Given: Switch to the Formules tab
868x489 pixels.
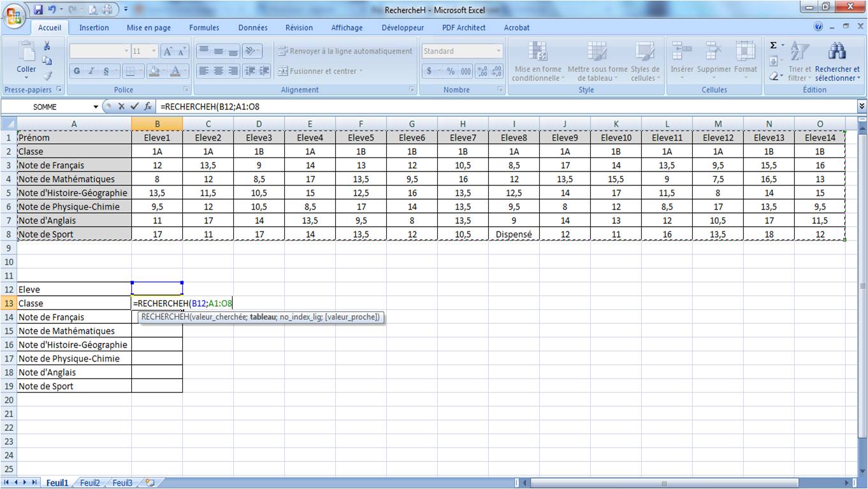Looking at the screenshot, I should pos(204,27).
